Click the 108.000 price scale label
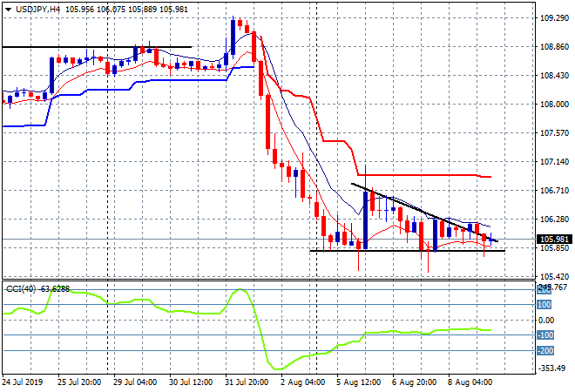Viewport: 575px width, 392px height. tap(548, 104)
